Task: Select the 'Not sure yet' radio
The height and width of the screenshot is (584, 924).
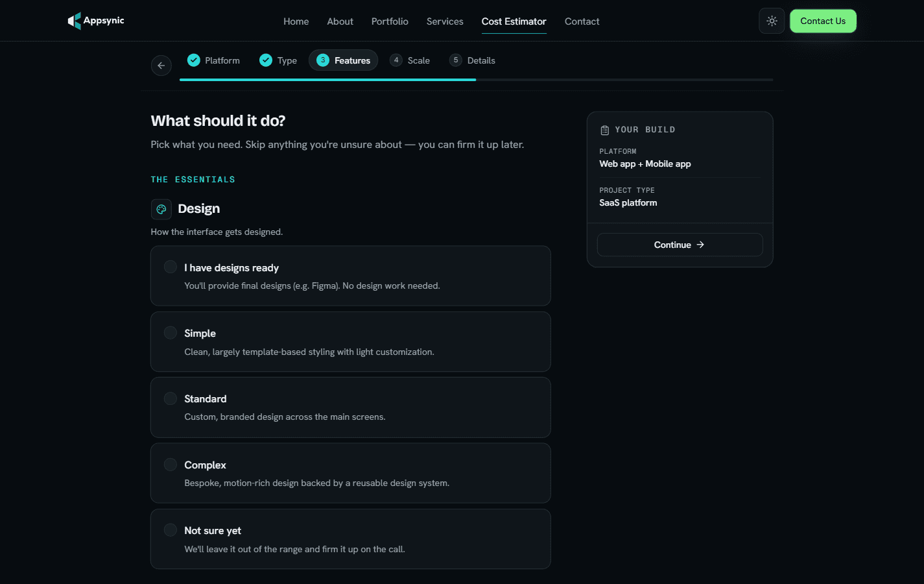Action: [x=171, y=530]
